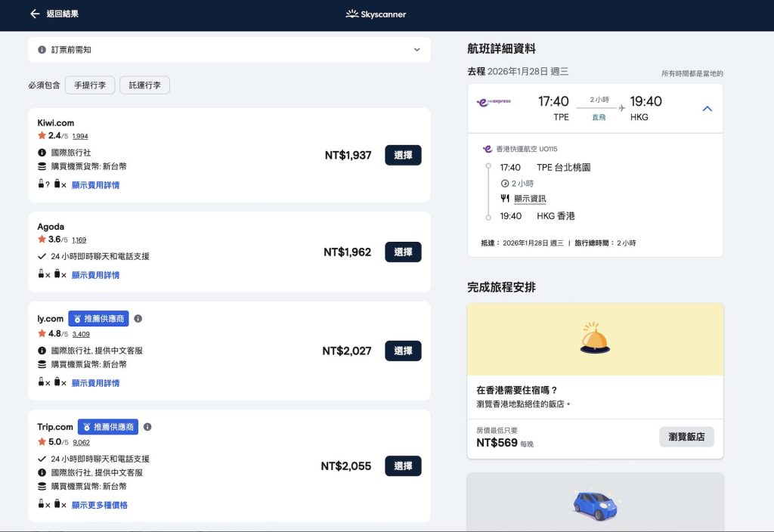This screenshot has width=774, height=532.
Task: Click the back arrow icon to return to results
Action: (x=35, y=14)
